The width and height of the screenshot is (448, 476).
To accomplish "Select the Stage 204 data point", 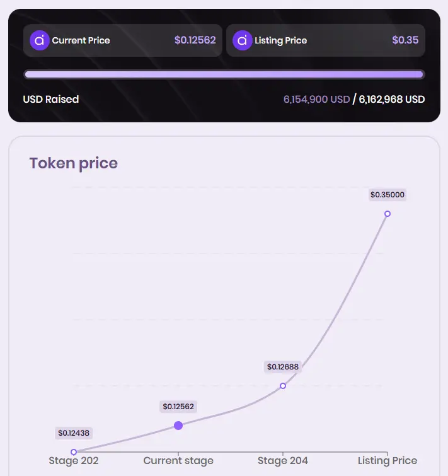I will click(283, 386).
